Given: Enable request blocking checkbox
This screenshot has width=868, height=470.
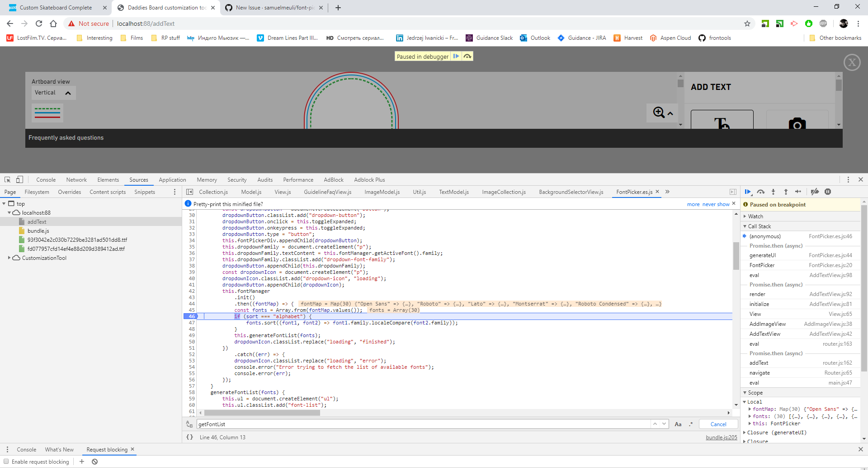Looking at the screenshot, I should pos(6,461).
